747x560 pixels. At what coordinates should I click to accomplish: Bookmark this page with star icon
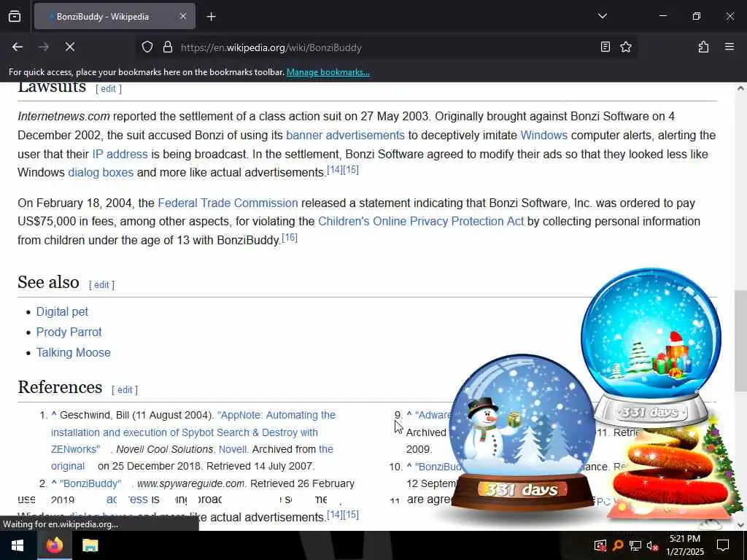click(x=625, y=47)
